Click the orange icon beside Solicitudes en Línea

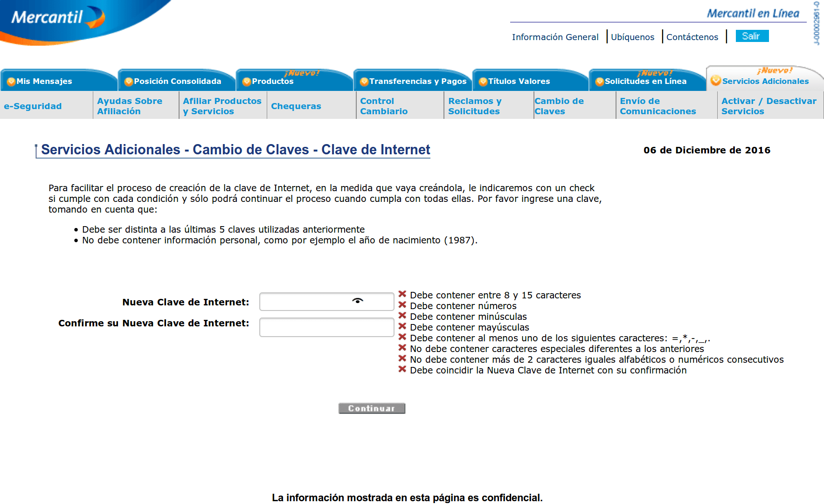[600, 82]
